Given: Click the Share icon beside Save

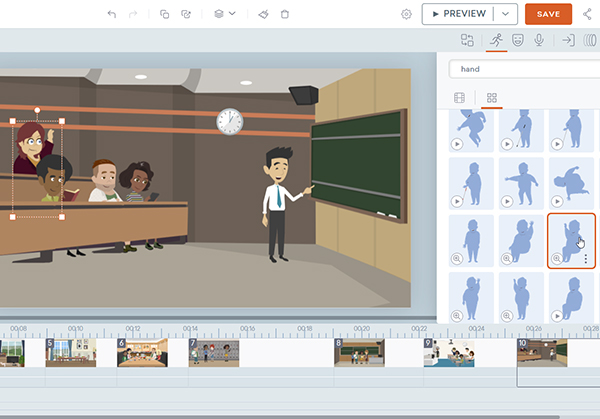Looking at the screenshot, I should pyautogui.click(x=587, y=14).
